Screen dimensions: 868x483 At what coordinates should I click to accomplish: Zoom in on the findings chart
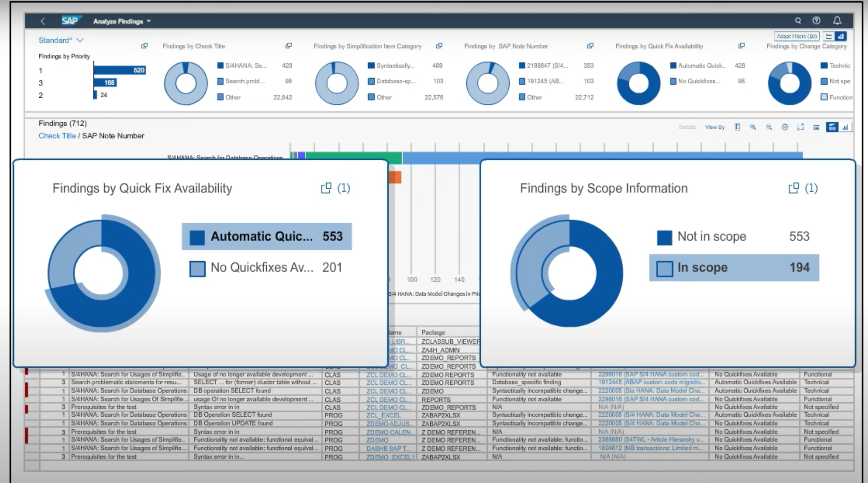[754, 127]
